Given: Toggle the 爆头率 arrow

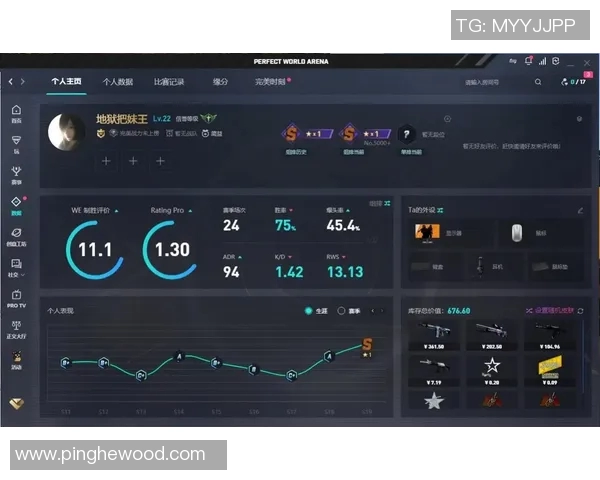Looking at the screenshot, I should [x=348, y=211].
